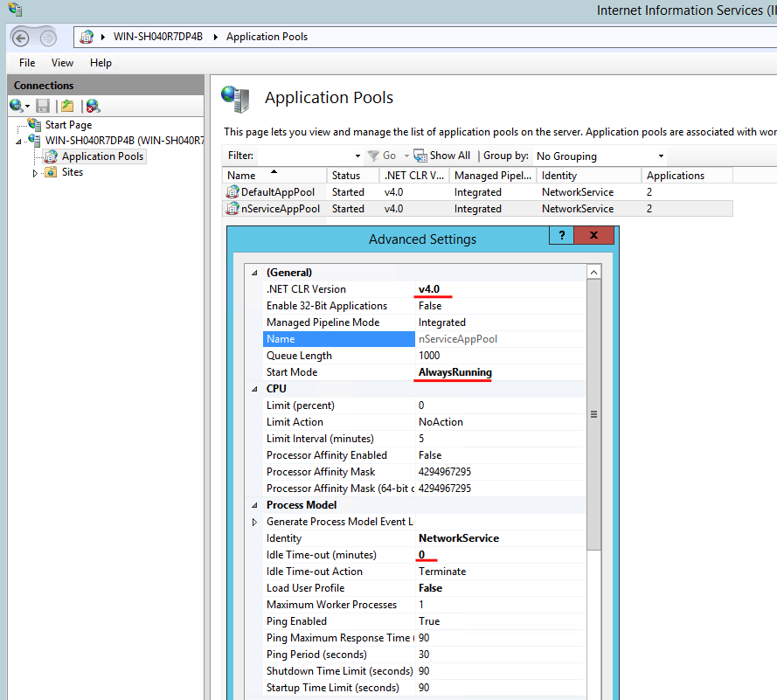Open the View menu

tap(62, 63)
